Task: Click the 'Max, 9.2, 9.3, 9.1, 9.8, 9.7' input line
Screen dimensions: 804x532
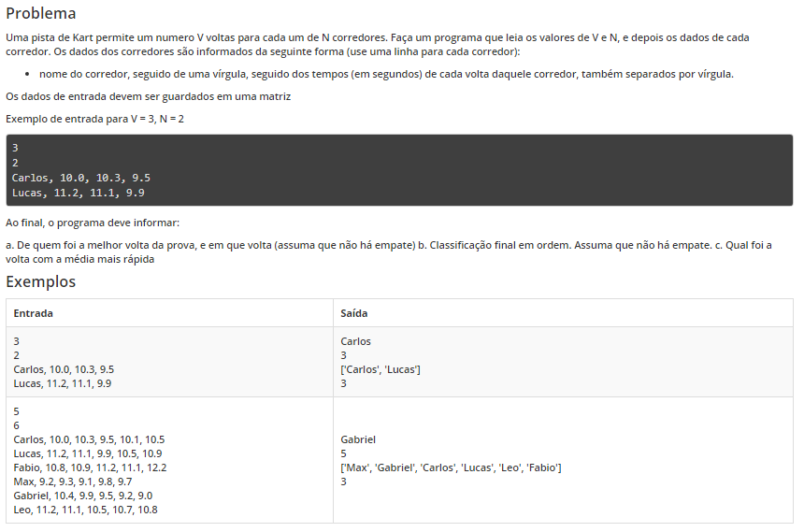Action: coord(73,482)
